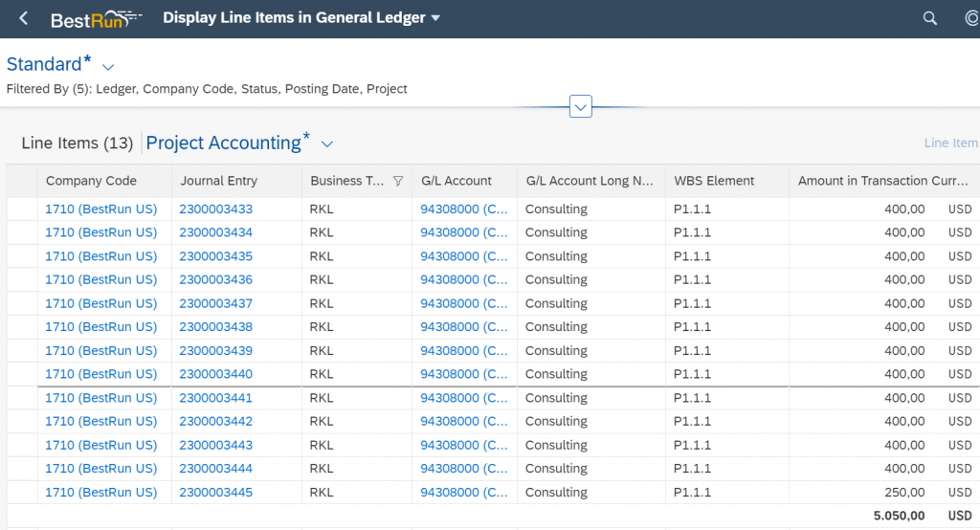Click the 1710 (BestRun US) company code in the first row
The width and height of the screenshot is (980, 530).
coord(100,210)
